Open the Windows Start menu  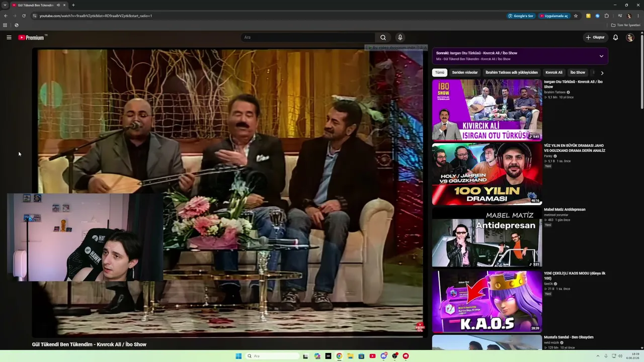click(x=238, y=356)
